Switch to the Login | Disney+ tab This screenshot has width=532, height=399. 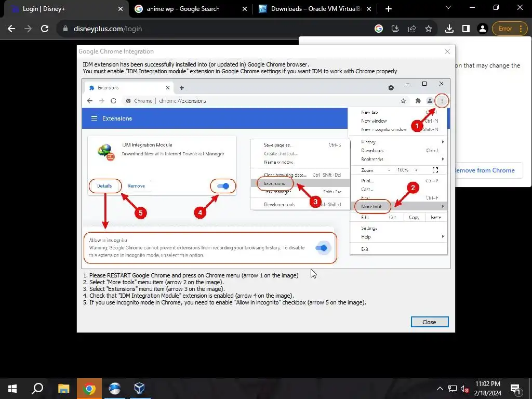(64, 9)
